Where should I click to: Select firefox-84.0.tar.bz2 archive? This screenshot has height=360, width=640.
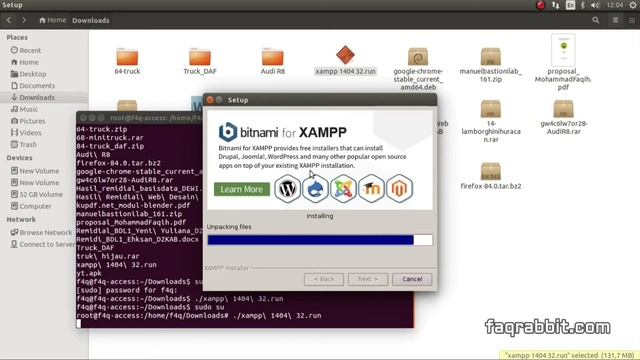coord(491,176)
